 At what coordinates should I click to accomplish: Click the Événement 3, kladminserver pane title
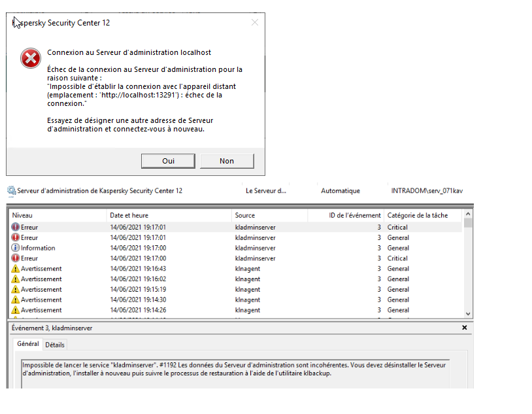(x=52, y=328)
